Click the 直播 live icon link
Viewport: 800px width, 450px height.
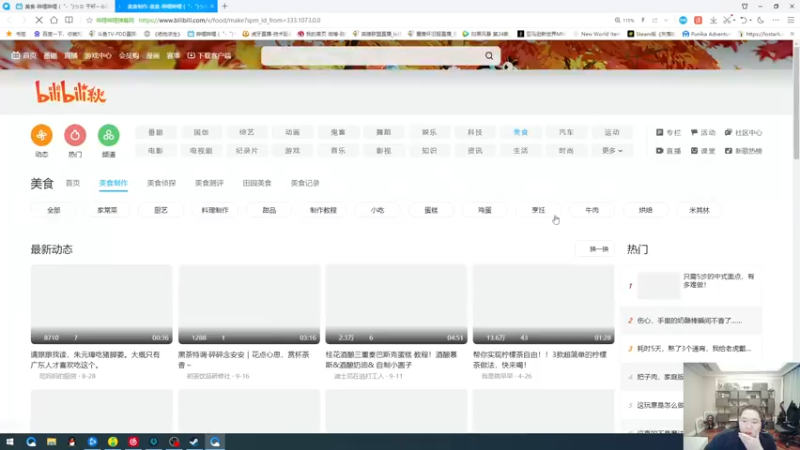pyautogui.click(x=668, y=151)
